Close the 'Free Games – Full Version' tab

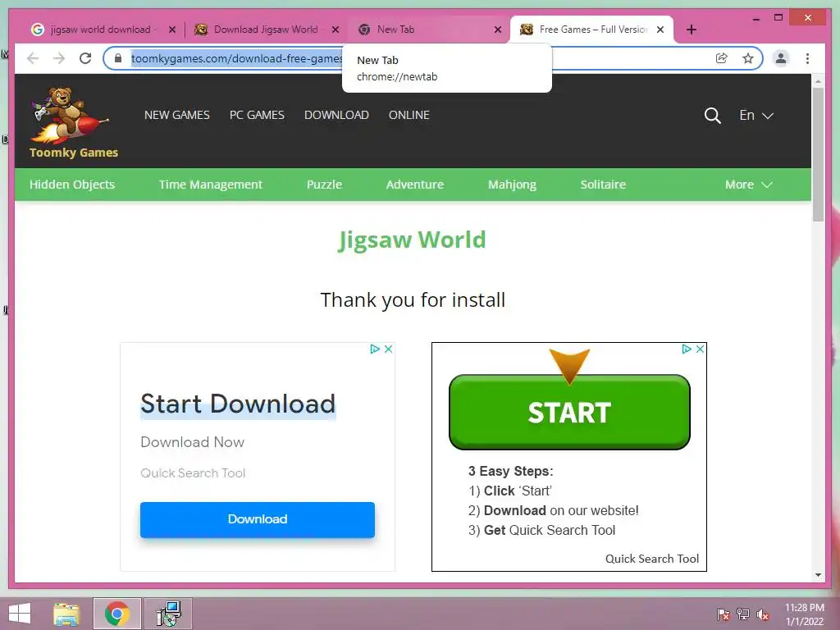pyautogui.click(x=660, y=30)
